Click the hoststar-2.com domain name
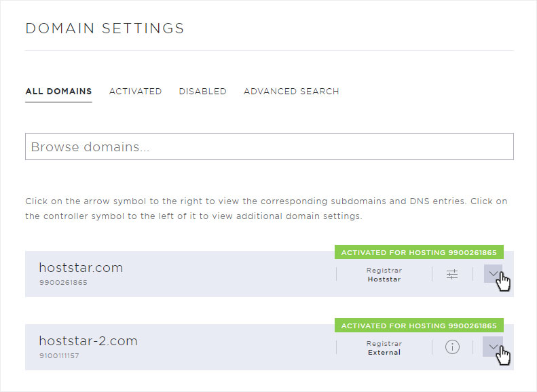537x392 pixels. click(88, 340)
